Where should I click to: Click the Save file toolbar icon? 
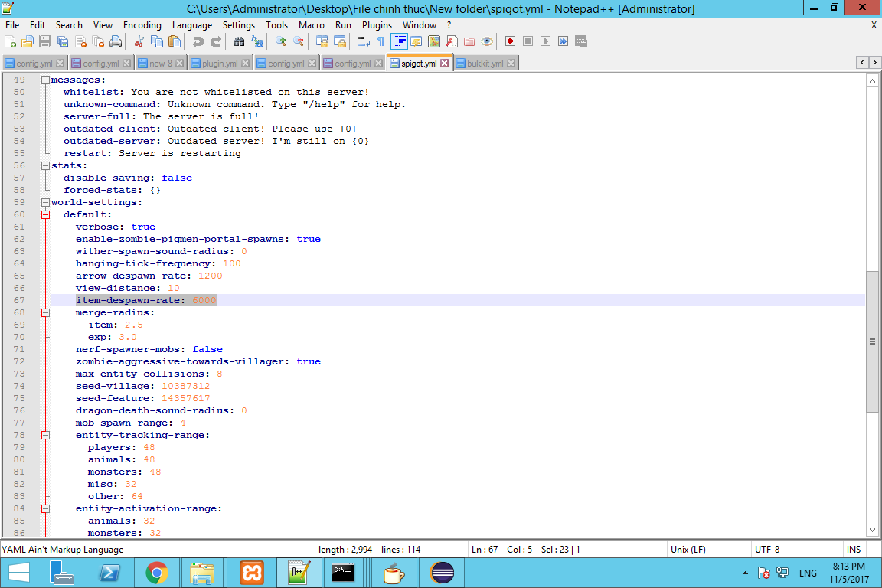(44, 41)
